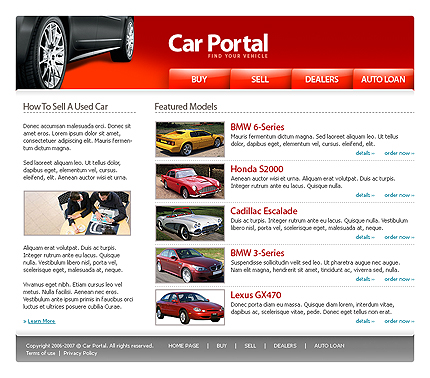Open the BUY navigation tab
Screen dimensions: 430x378
click(x=199, y=79)
